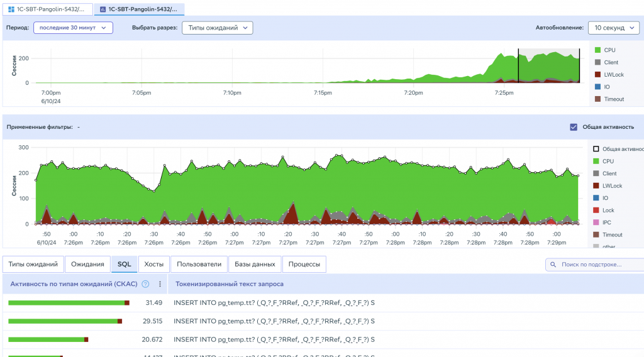Click the search magnifier icon
The width and height of the screenshot is (644, 357).
(x=553, y=265)
